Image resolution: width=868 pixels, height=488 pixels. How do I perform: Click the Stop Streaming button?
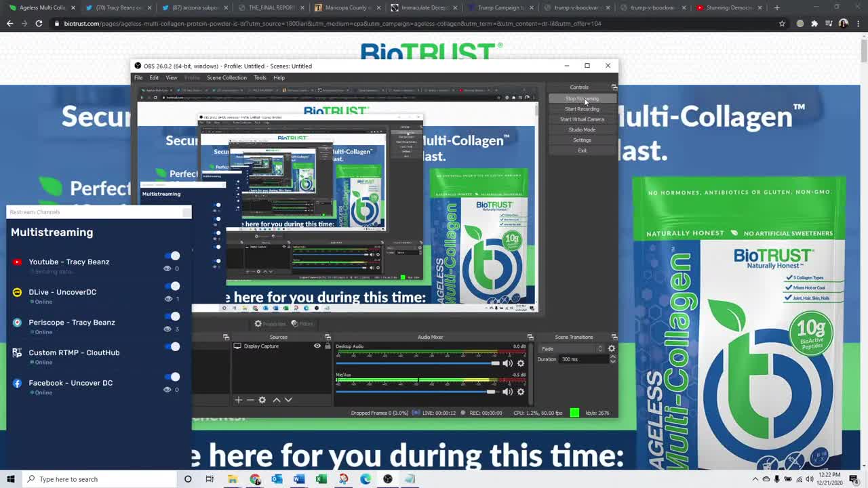582,98
